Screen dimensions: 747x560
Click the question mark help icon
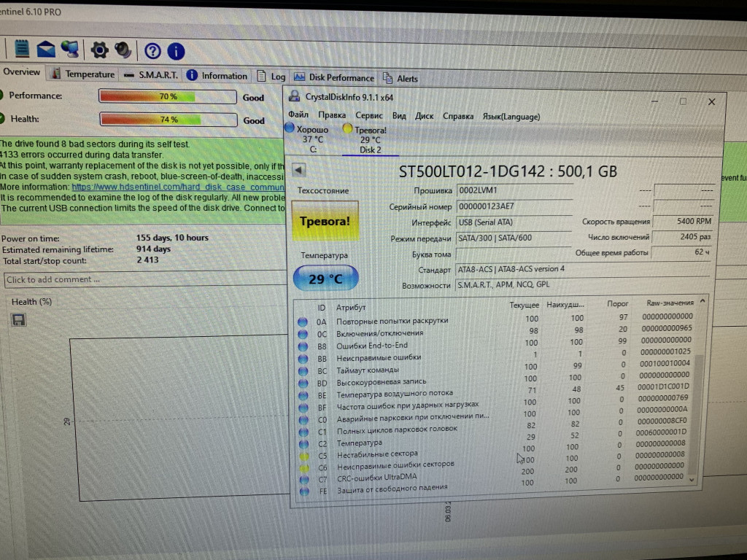(152, 51)
